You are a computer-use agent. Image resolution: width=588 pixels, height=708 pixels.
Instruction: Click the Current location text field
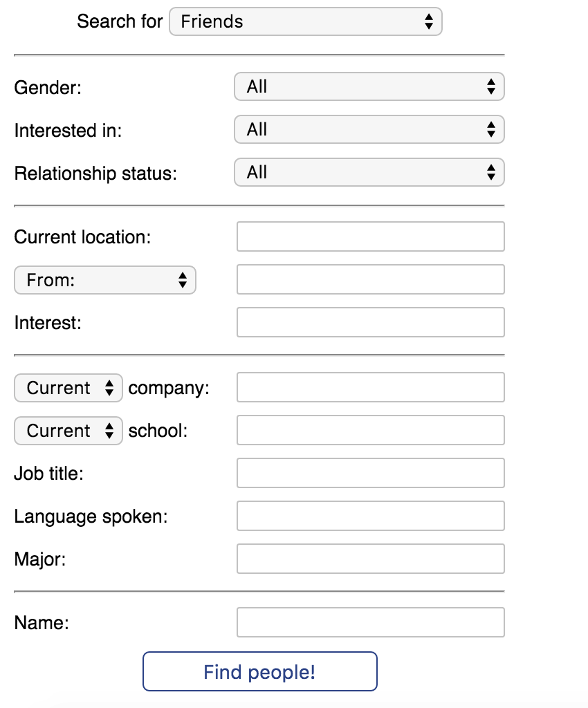370,237
